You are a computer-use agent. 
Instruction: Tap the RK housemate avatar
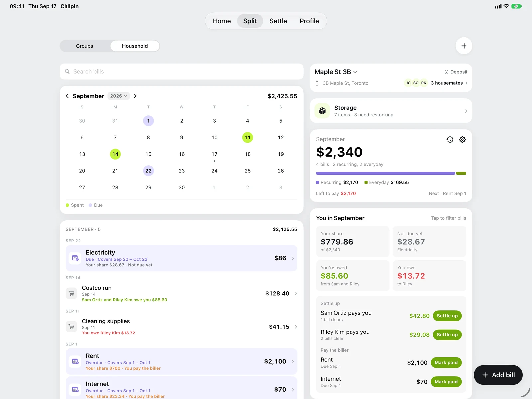click(424, 83)
